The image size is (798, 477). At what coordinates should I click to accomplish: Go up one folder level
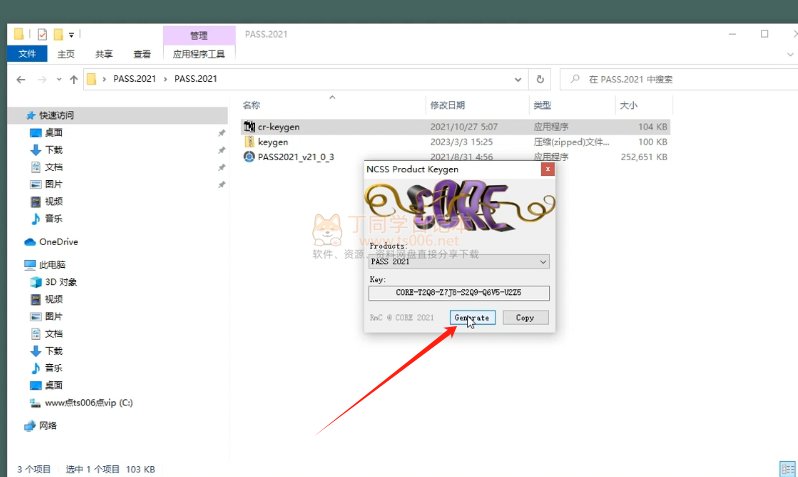pyautogui.click(x=74, y=79)
